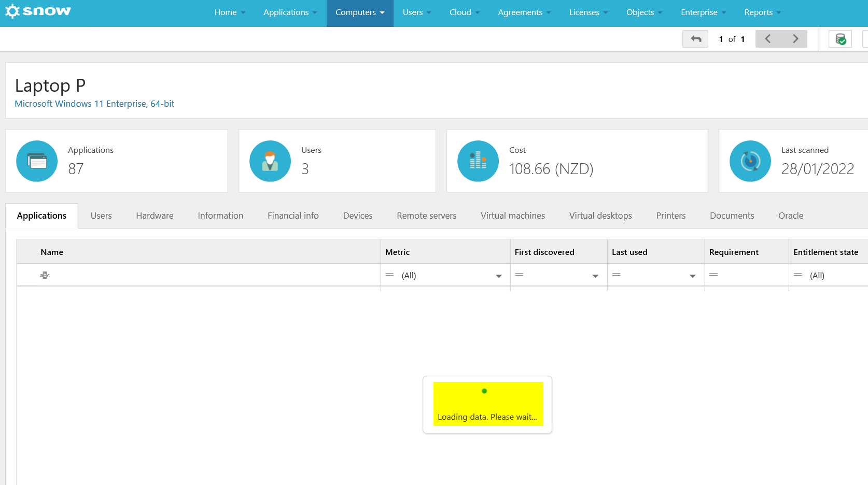Open the Applications menu in top navigation
This screenshot has width=868, height=485.
(x=290, y=12)
